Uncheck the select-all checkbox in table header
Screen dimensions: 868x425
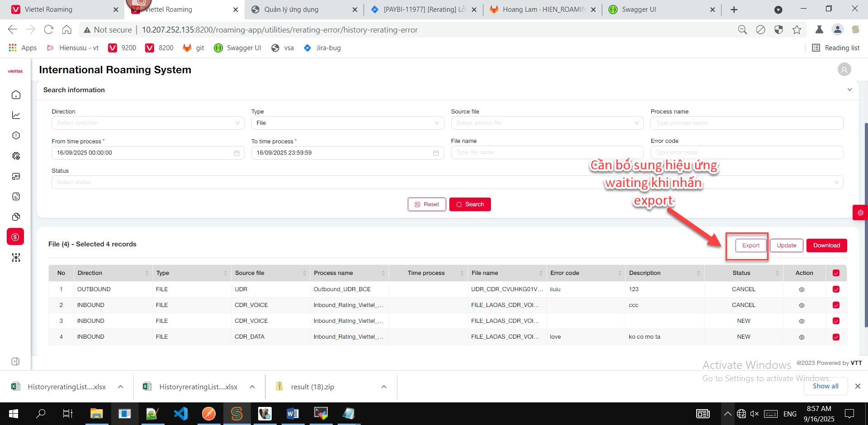click(x=836, y=273)
